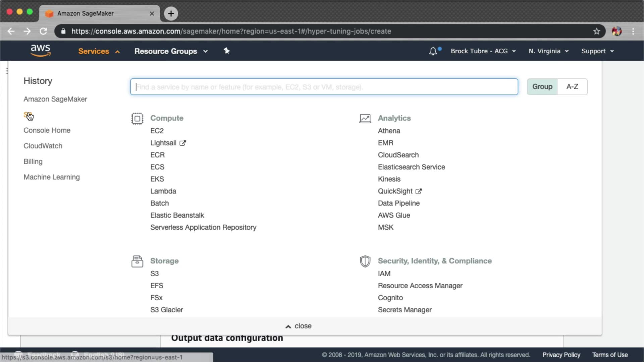This screenshot has height=362, width=644.
Task: Open the Lambda service link
Action: coord(163,191)
